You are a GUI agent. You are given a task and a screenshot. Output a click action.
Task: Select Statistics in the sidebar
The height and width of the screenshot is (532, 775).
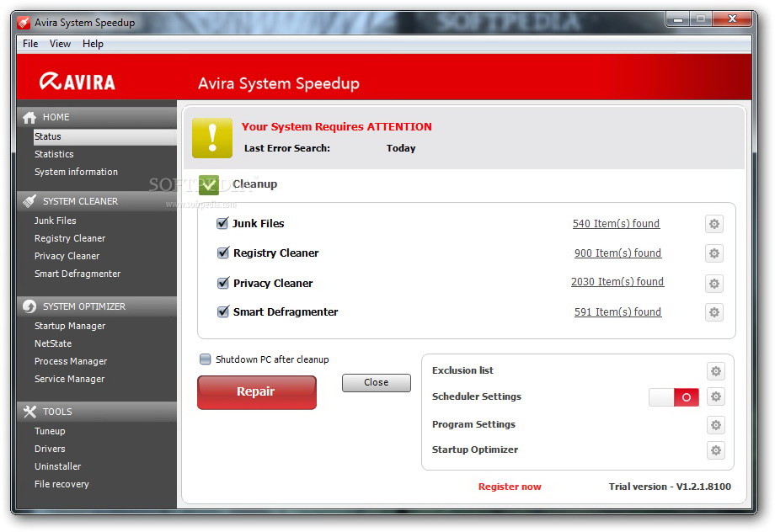click(54, 154)
